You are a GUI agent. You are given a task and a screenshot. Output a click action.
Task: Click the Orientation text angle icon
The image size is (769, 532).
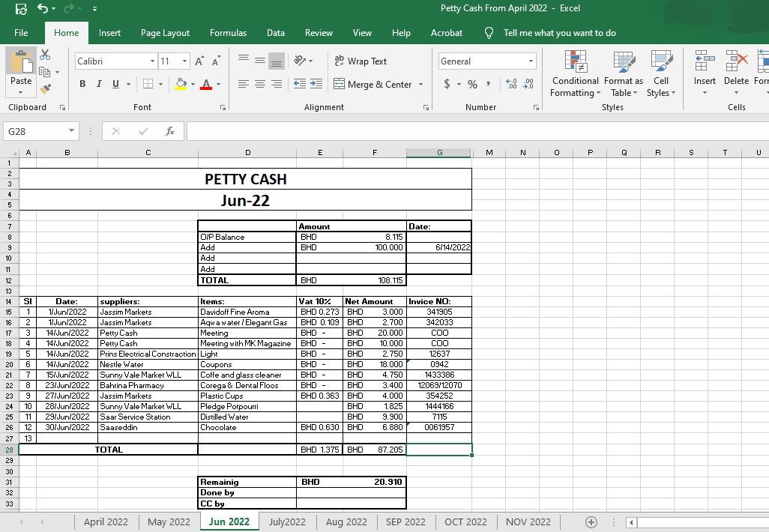(x=300, y=60)
